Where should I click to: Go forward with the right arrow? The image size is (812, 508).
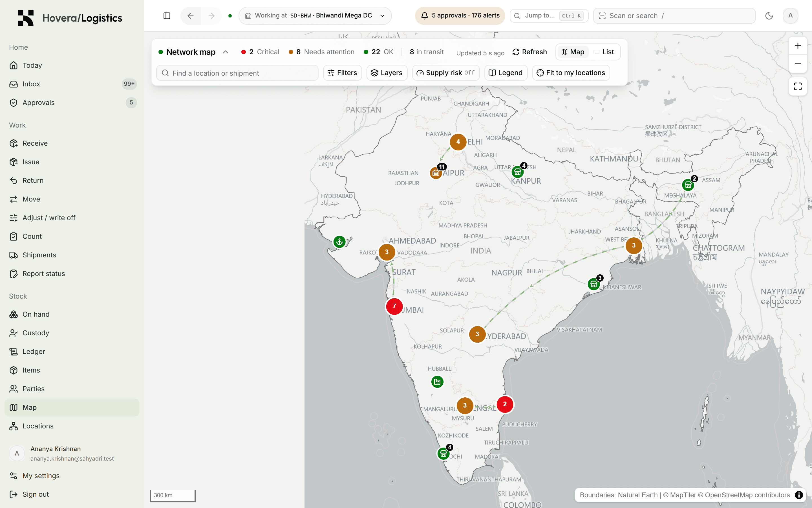point(211,16)
